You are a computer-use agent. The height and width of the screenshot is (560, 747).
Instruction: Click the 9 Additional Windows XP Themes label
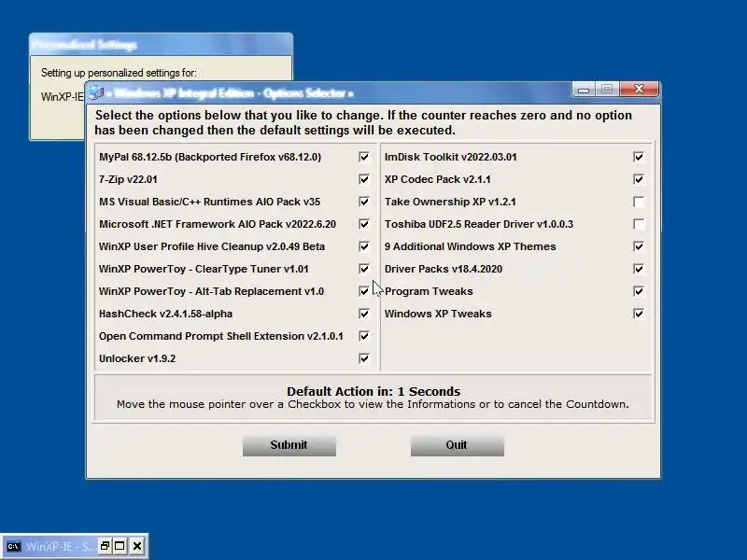click(x=471, y=246)
